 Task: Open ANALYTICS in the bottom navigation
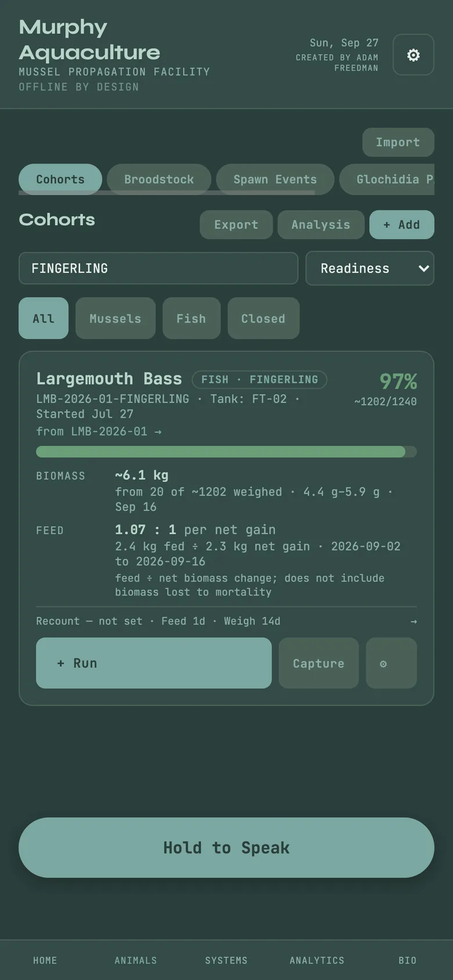(317, 960)
